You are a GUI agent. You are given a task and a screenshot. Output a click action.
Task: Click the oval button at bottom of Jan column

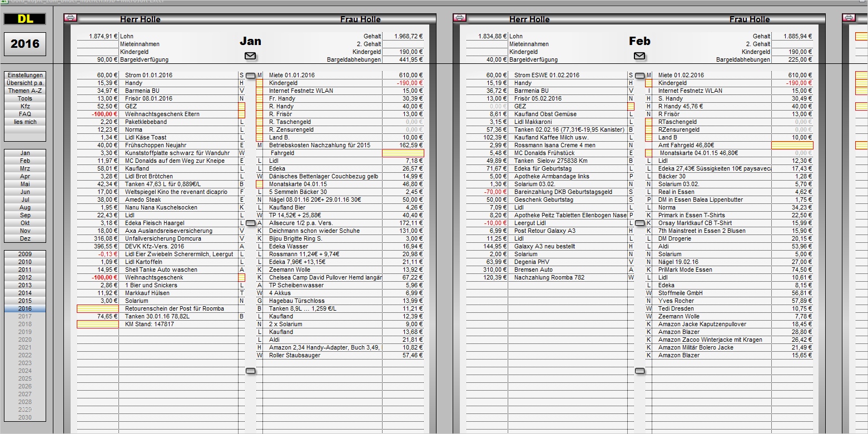point(251,370)
